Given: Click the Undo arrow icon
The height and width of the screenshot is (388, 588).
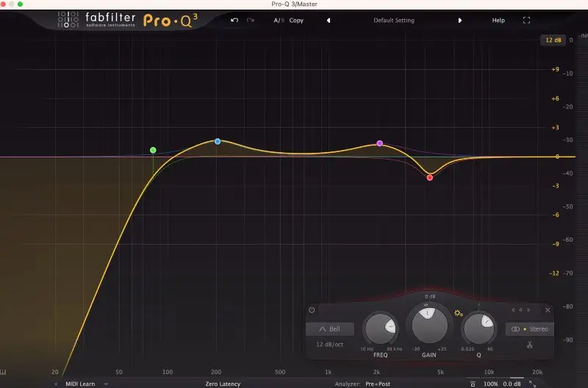Looking at the screenshot, I should click(x=234, y=21).
